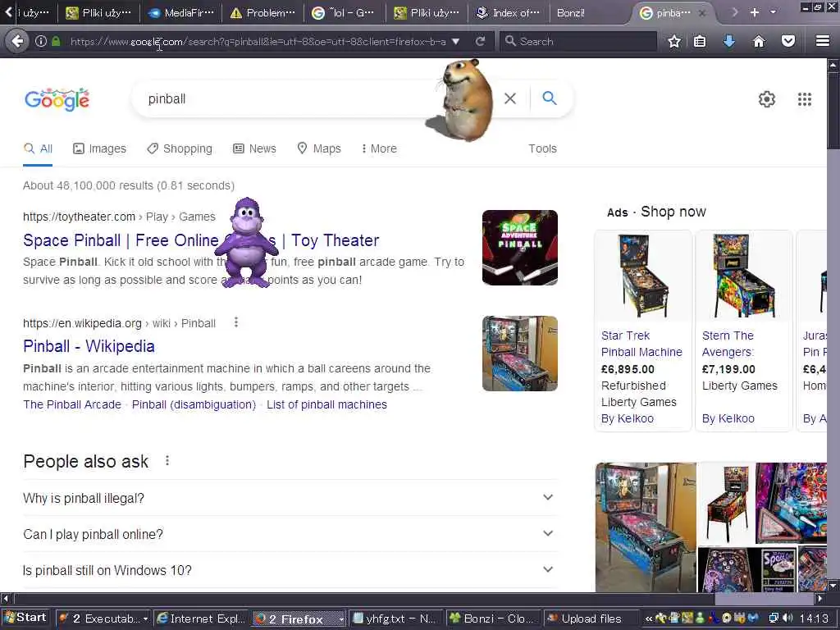Select the Shopping search tab

[180, 148]
